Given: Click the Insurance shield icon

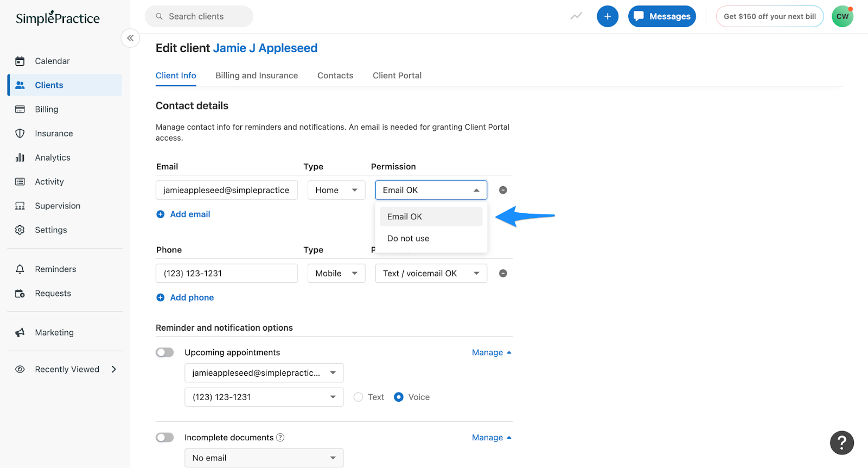Looking at the screenshot, I should tap(20, 134).
